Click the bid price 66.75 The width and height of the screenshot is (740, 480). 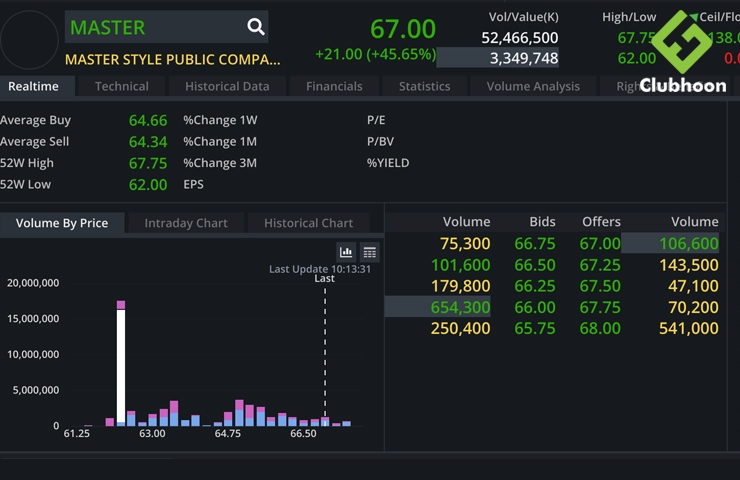pos(535,244)
